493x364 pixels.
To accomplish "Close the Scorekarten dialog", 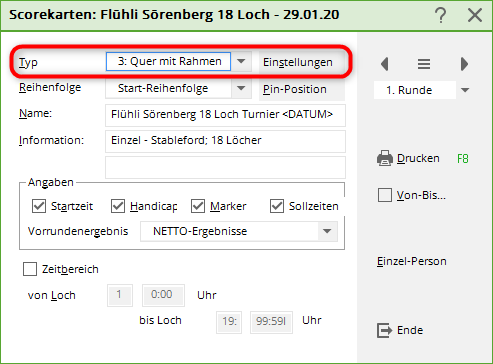I will tap(475, 15).
